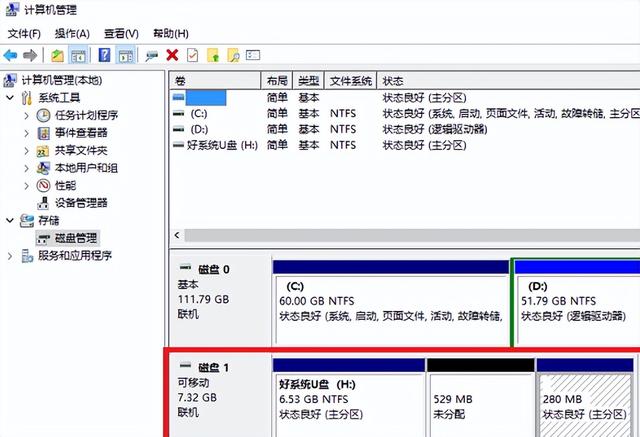The image size is (640, 437).
Task: Select 共享文件夹 in the tree
Action: click(81, 151)
